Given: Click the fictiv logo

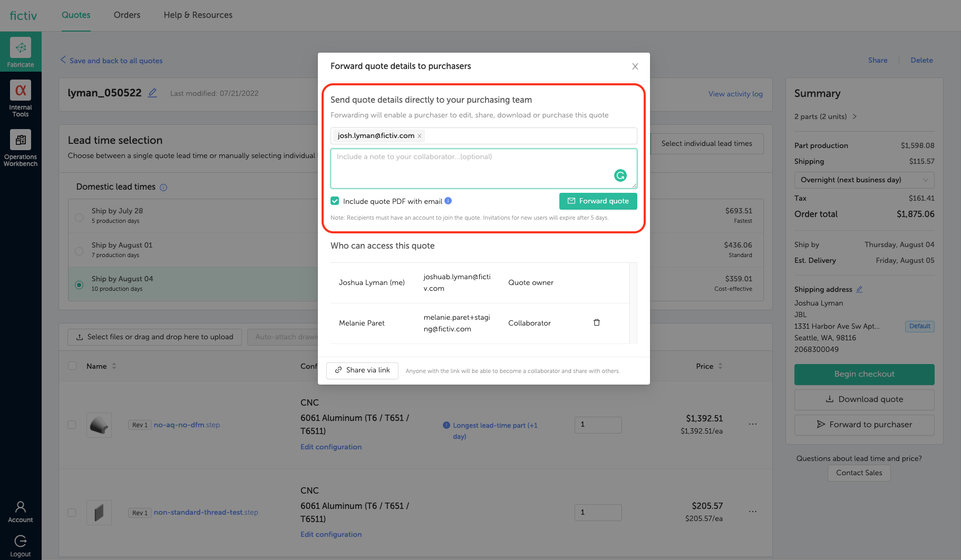Looking at the screenshot, I should click(x=24, y=15).
